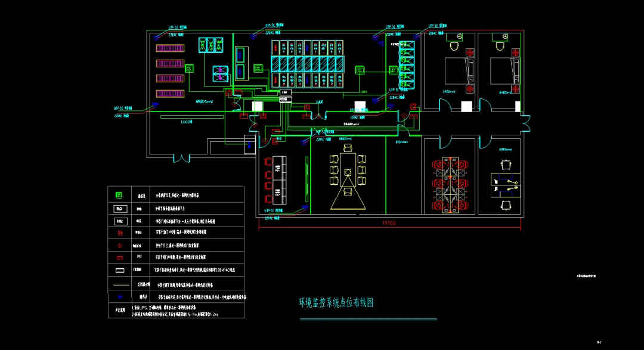Click the yellow desk in the bottom-right room
Screen dimensions: 644x350
pos(506,185)
